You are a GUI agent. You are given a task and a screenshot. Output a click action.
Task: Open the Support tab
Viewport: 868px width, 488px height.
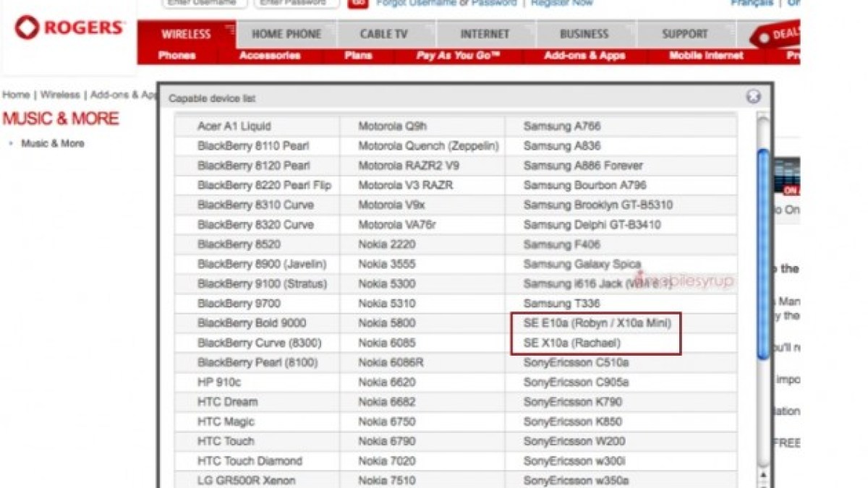click(x=684, y=34)
